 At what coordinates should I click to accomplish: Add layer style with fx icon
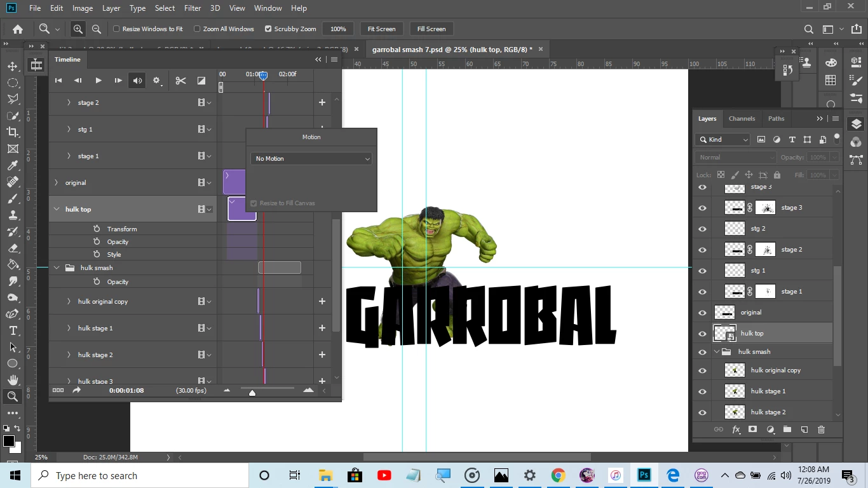736,430
